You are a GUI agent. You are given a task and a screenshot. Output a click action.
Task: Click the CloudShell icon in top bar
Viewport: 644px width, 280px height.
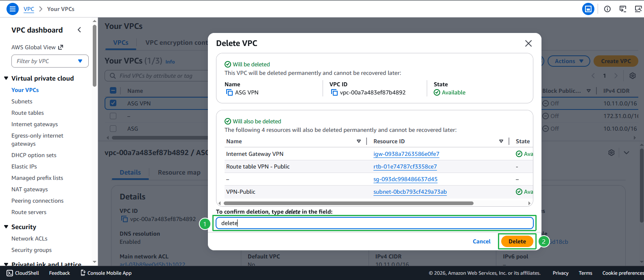tap(588, 9)
